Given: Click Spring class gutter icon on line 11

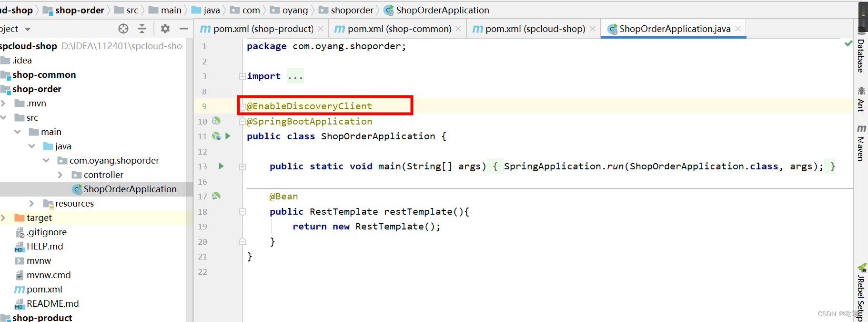Looking at the screenshot, I should [216, 136].
